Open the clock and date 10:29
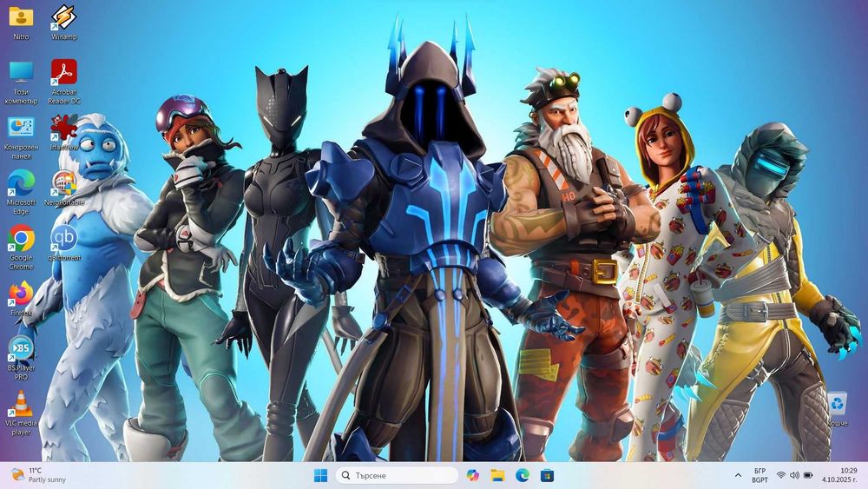868x489 pixels. pos(839,475)
